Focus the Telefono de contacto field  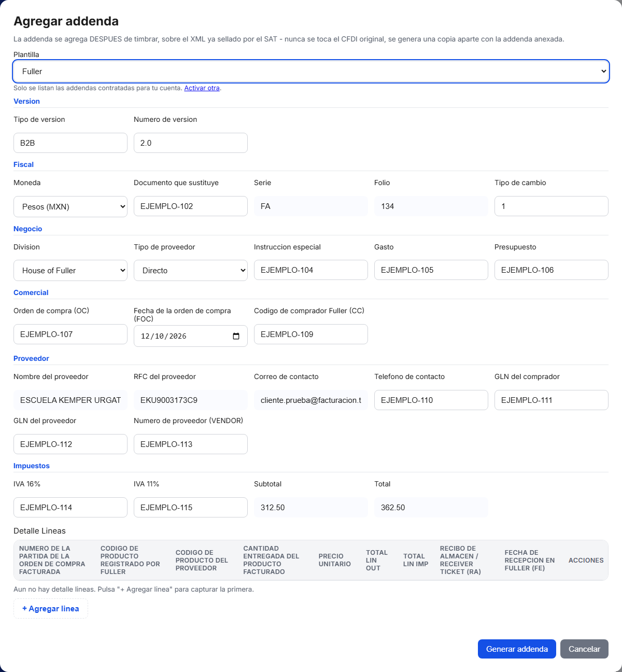click(x=431, y=400)
